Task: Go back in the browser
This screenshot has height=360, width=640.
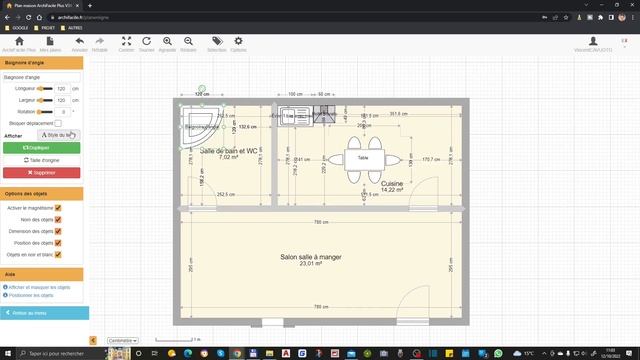Action: point(7,18)
